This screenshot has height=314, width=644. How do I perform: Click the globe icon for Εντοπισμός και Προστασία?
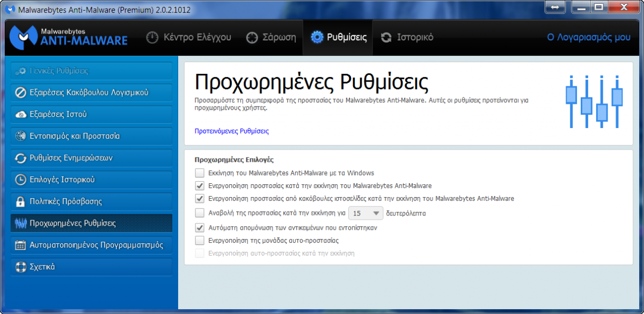tap(20, 136)
